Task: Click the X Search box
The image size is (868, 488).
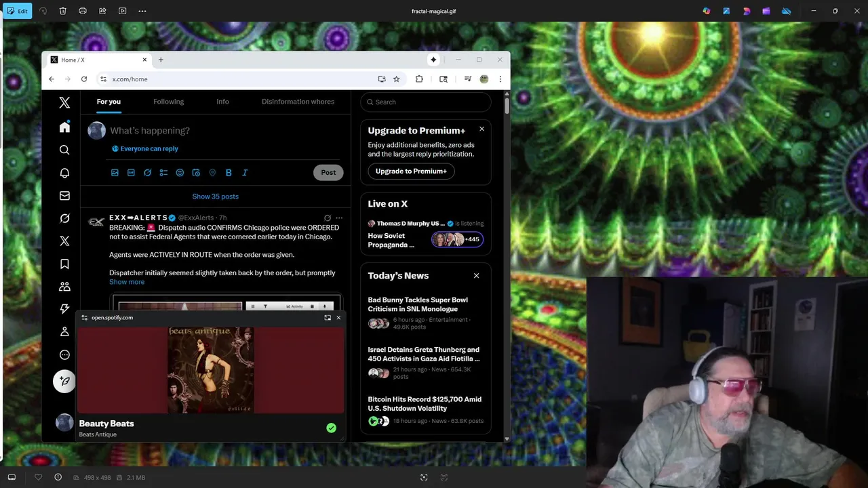Action: click(x=426, y=102)
